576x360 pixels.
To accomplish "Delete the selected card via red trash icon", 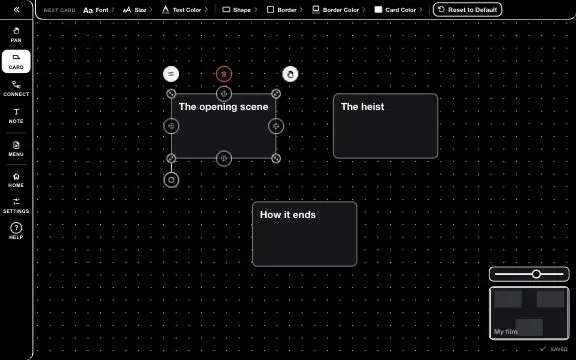I will pyautogui.click(x=224, y=74).
